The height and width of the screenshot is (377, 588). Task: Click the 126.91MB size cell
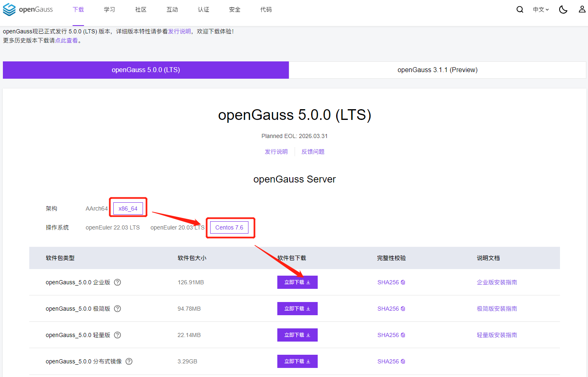coord(191,282)
